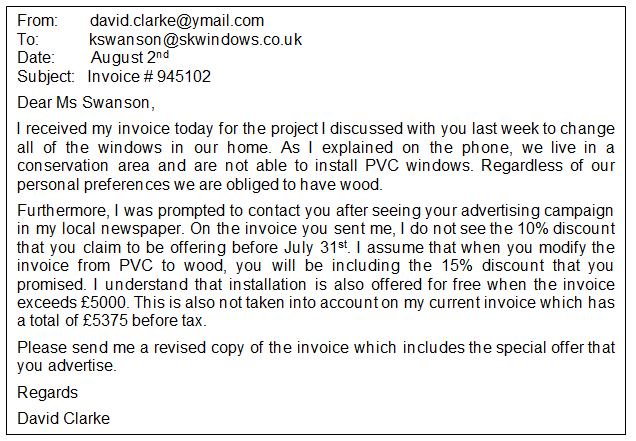The width and height of the screenshot is (636, 441).
Task: Click the signature name David Clarke
Action: tap(64, 418)
